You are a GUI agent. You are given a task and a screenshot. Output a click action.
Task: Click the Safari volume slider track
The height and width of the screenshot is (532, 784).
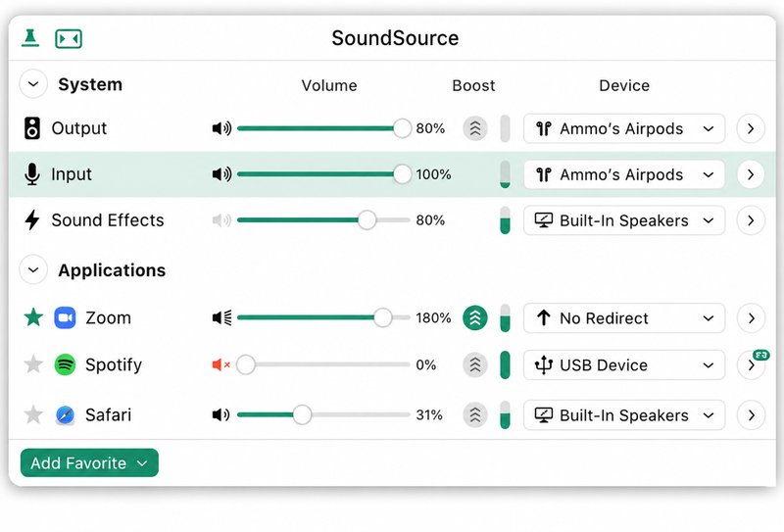coord(323,414)
